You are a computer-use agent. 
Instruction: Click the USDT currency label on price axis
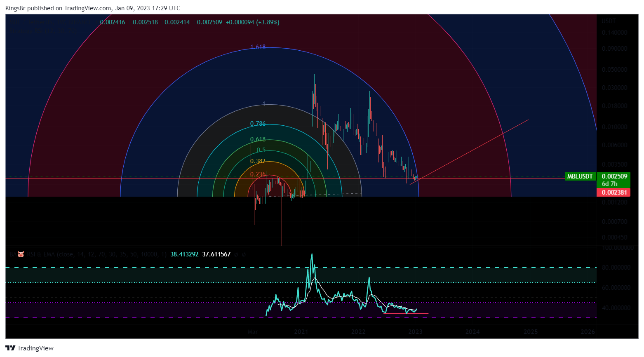(x=609, y=21)
